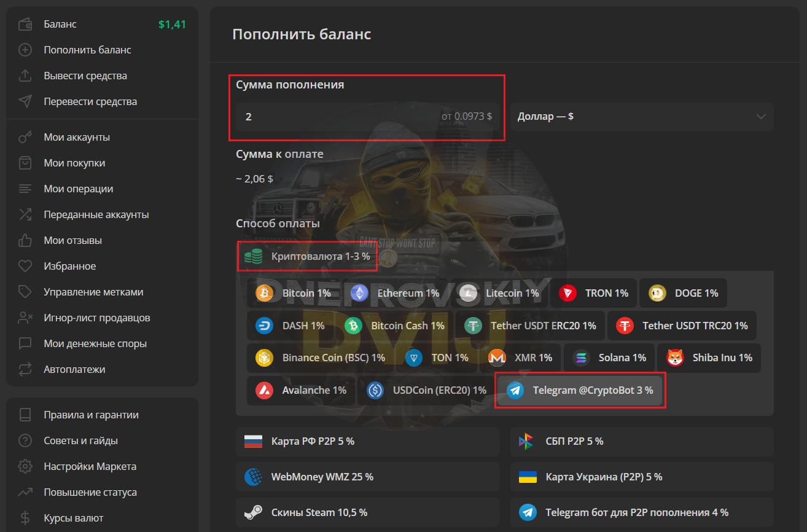Pick Avalanche 1% cryptocurrency
This screenshot has height=532, width=807.
click(x=301, y=390)
